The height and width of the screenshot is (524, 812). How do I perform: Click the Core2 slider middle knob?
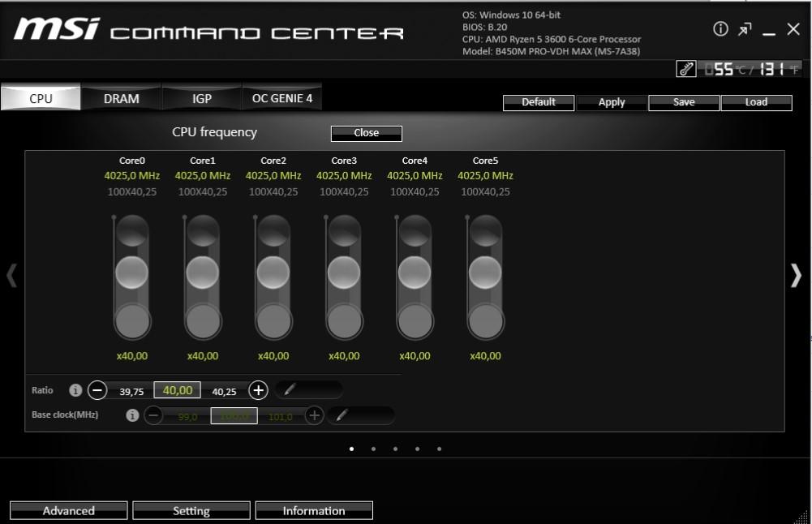coord(273,273)
